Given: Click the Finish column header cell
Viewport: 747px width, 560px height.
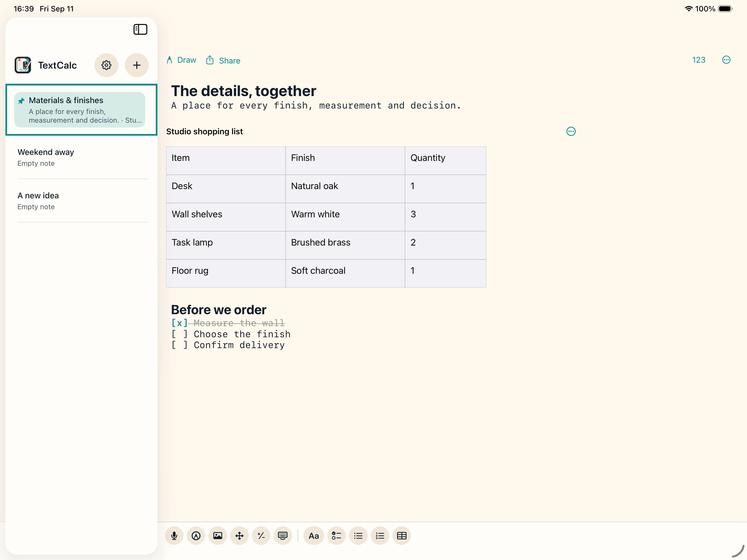Looking at the screenshot, I should point(345,161).
